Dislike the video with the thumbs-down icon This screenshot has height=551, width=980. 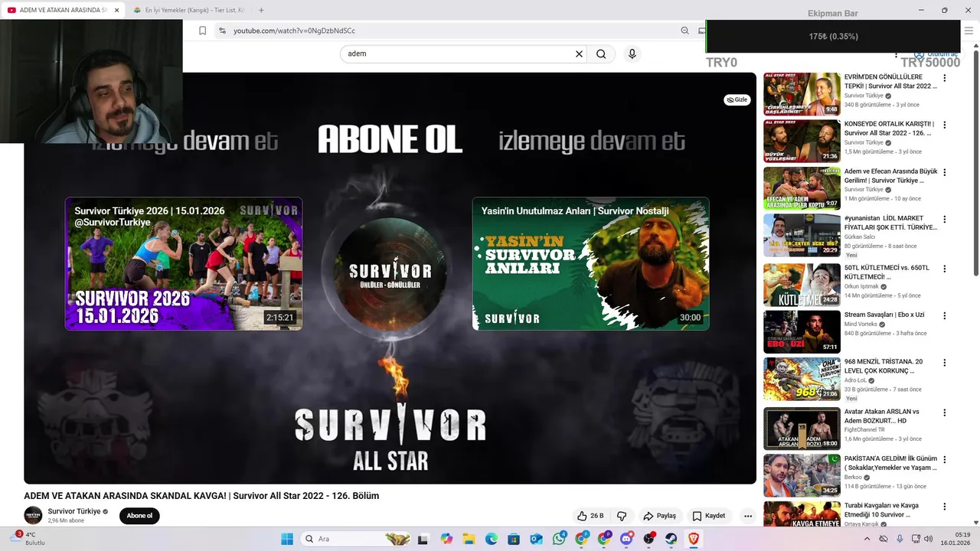622,516
